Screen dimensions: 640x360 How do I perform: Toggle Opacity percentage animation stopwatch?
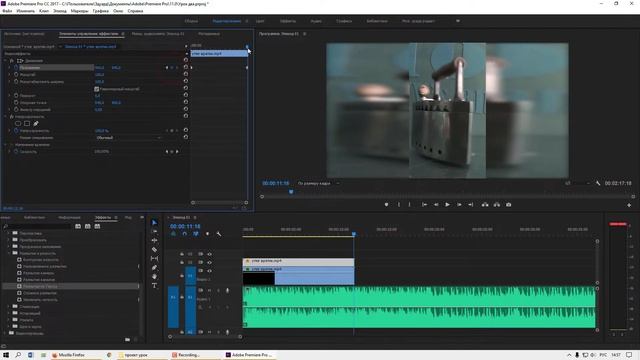pos(16,131)
